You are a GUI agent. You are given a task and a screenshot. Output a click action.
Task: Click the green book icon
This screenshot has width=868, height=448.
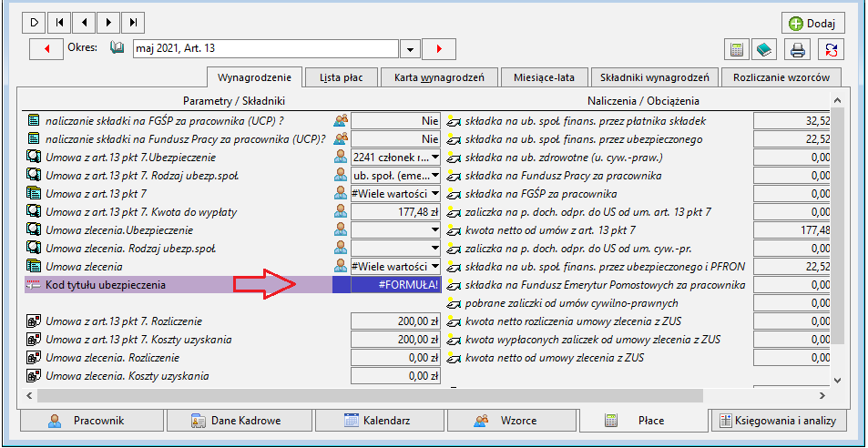pyautogui.click(x=764, y=49)
